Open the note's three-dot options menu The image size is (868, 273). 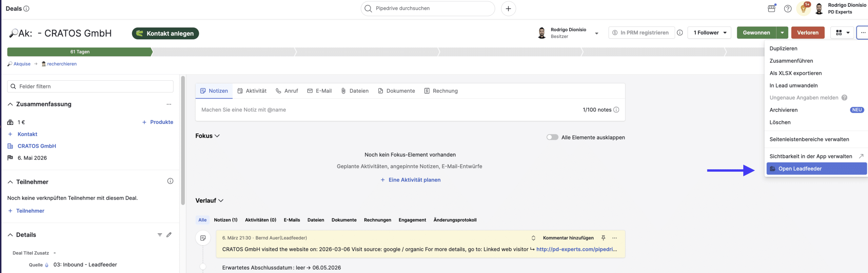point(614,238)
